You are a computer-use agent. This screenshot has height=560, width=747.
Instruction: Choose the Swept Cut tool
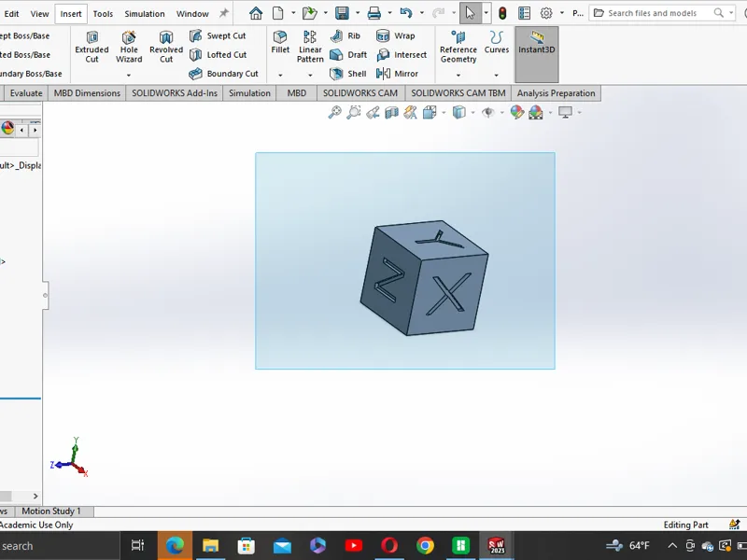[218, 35]
